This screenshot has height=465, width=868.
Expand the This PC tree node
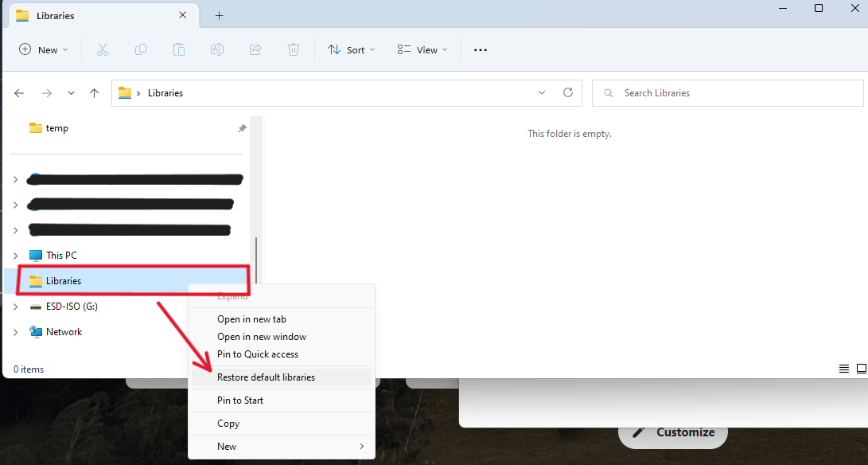(x=15, y=256)
